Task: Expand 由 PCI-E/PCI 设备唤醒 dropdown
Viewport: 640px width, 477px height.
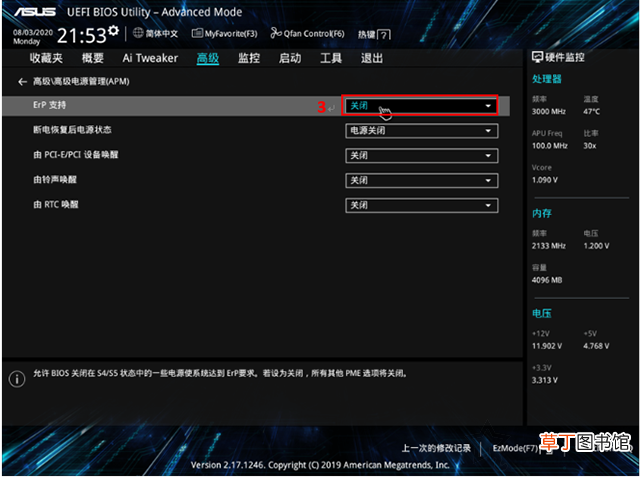Action: (x=421, y=156)
